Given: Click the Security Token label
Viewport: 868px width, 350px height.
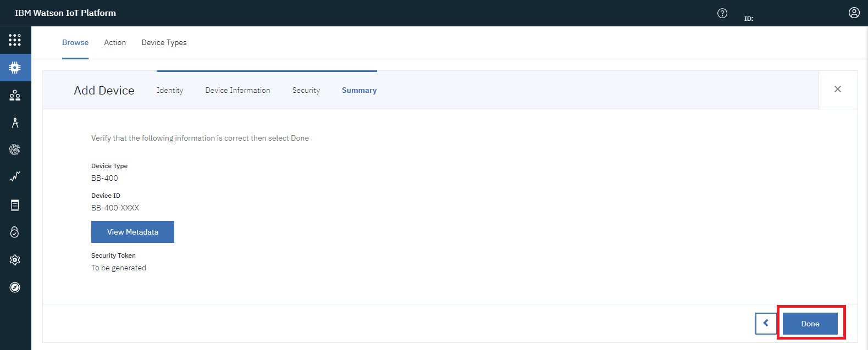Looking at the screenshot, I should [113, 255].
